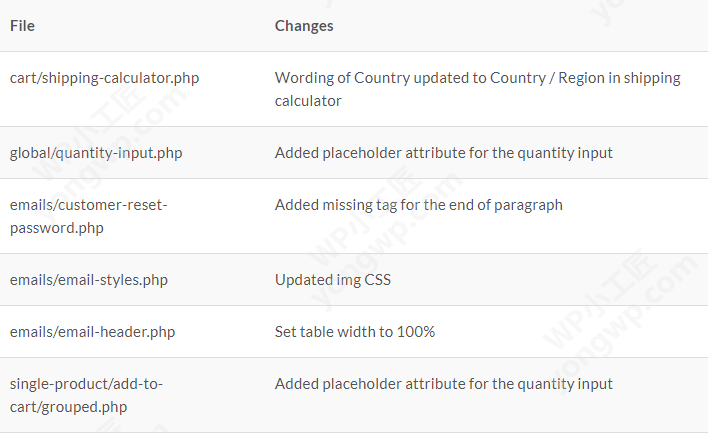Click 'Set table width to 100%' text
This screenshot has height=433, width=708.
[355, 332]
